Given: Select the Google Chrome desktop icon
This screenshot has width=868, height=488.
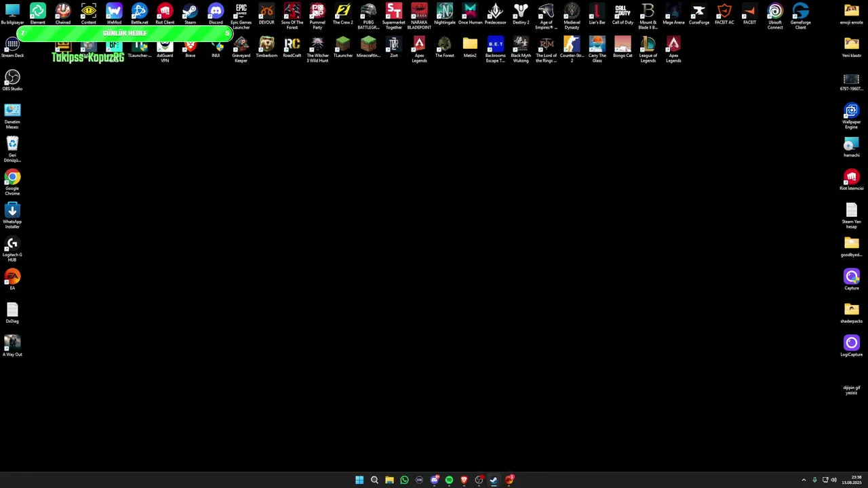Looking at the screenshot, I should click(x=12, y=182).
